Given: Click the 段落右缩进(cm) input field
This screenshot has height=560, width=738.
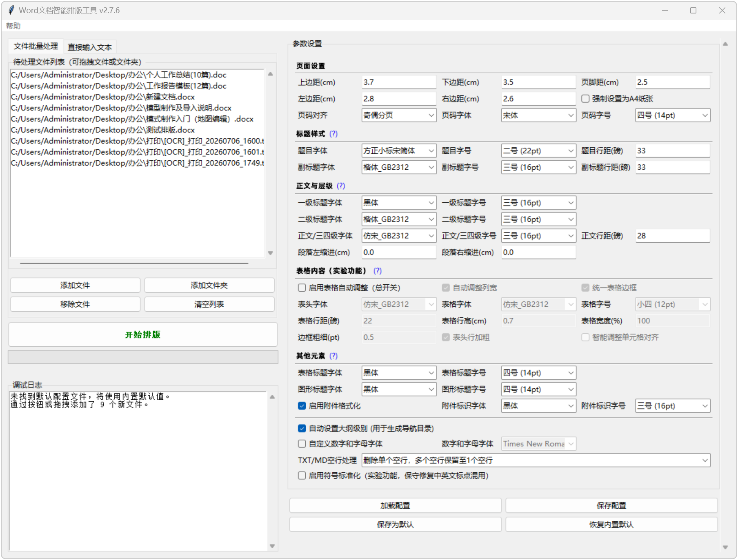Looking at the screenshot, I should pyautogui.click(x=538, y=252).
